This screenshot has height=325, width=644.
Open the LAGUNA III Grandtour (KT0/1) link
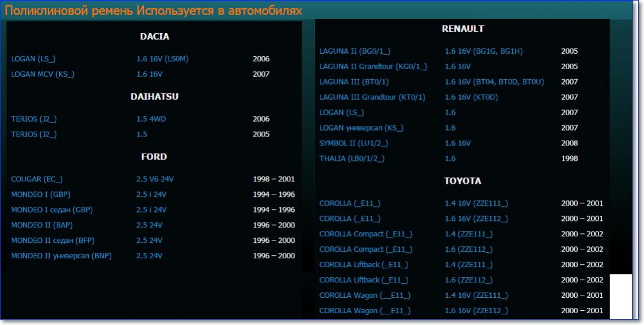point(373,97)
